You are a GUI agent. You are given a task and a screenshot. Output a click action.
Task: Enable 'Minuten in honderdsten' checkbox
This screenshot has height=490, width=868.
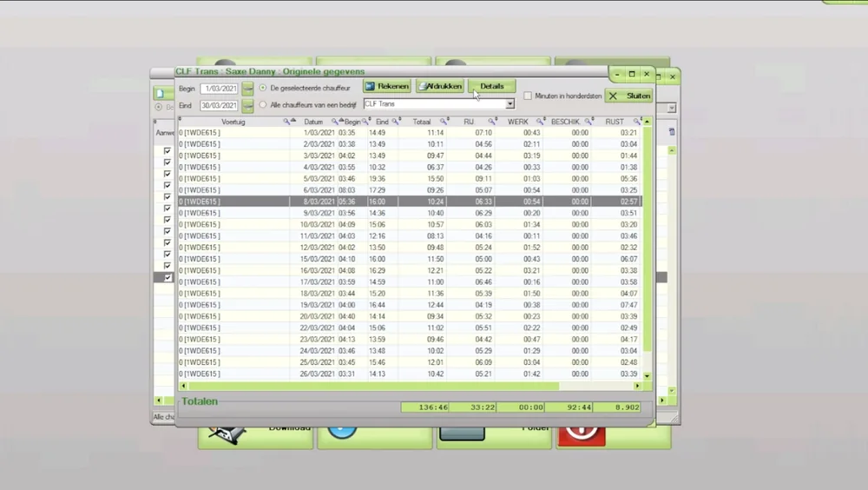(x=528, y=96)
